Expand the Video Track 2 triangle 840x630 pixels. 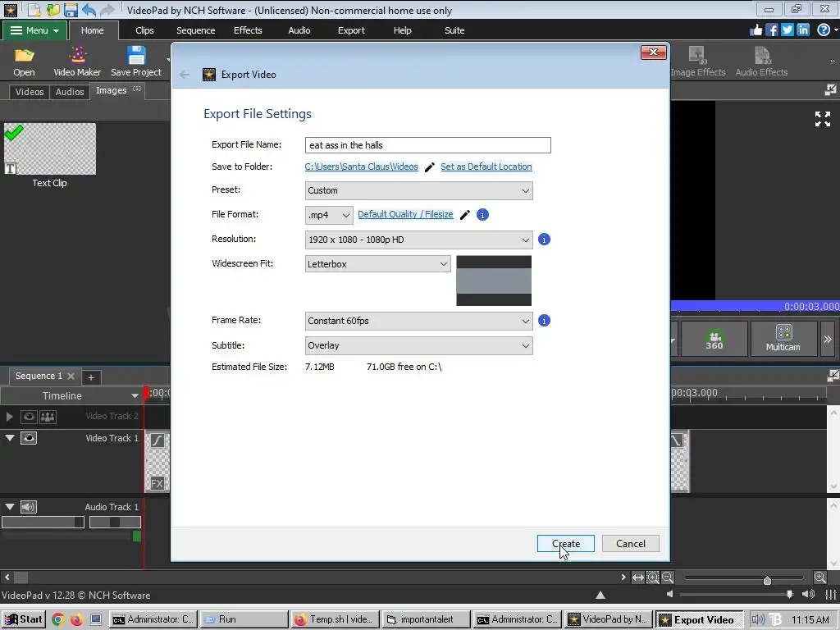pos(9,416)
